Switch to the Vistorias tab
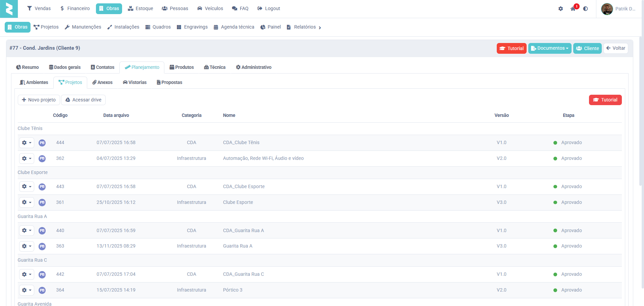The height and width of the screenshot is (306, 644). point(135,83)
